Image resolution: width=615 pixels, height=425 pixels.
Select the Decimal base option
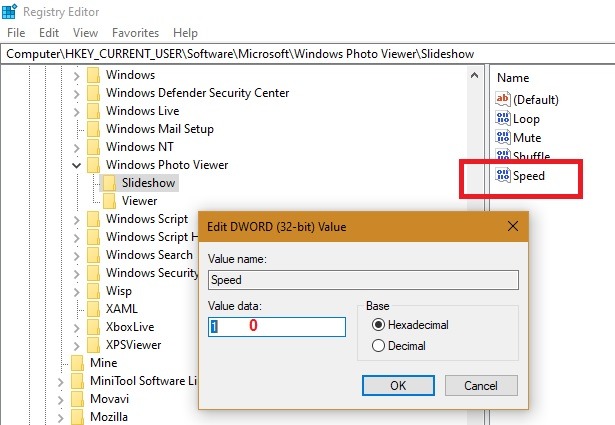point(378,346)
